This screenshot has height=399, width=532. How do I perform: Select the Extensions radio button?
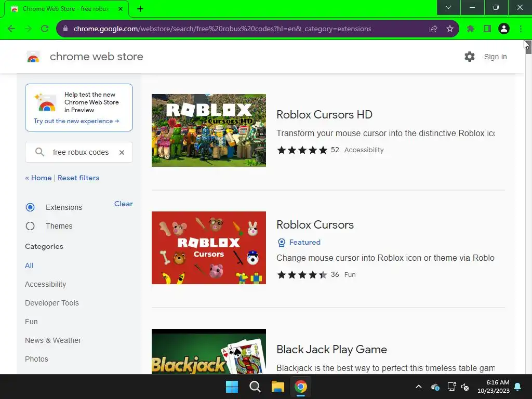[x=30, y=207]
